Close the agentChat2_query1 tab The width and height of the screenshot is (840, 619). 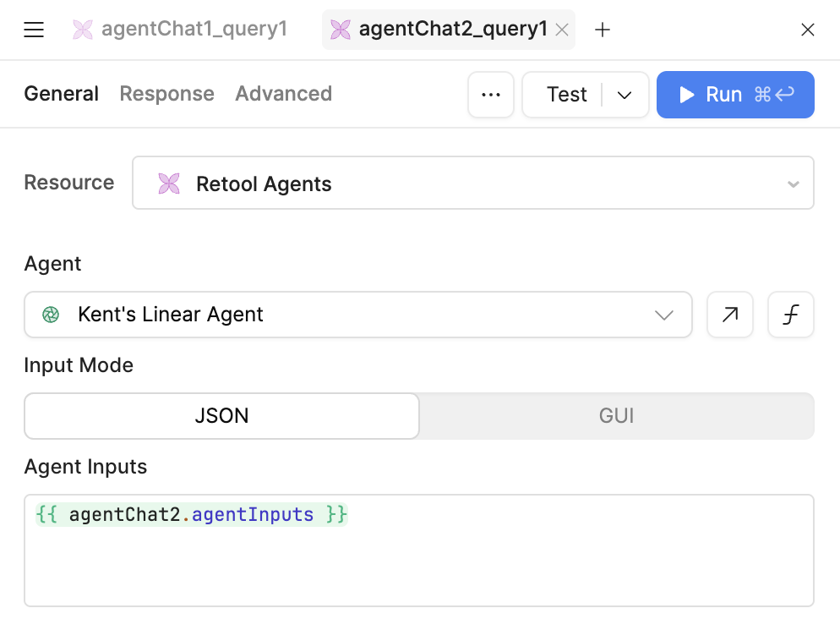click(x=562, y=30)
